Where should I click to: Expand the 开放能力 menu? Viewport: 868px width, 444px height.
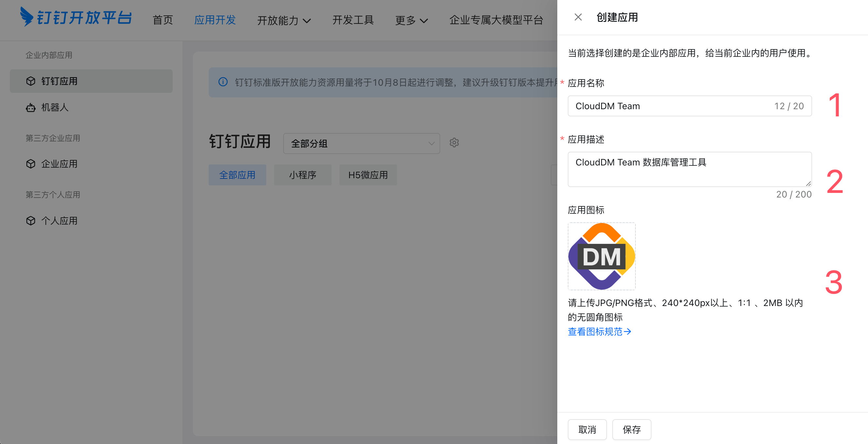(x=284, y=20)
